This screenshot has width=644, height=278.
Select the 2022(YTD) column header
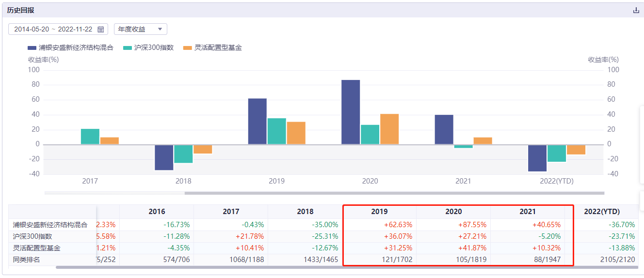(x=601, y=212)
